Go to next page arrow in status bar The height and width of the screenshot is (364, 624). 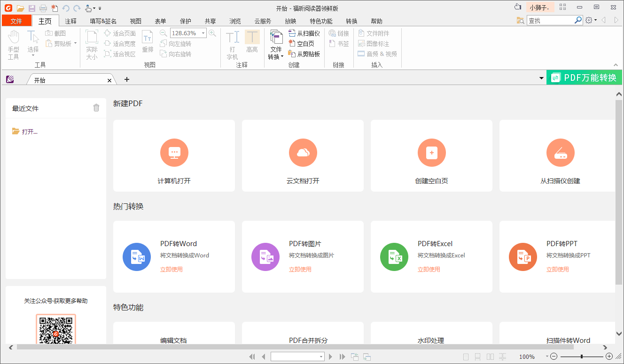coord(331,357)
